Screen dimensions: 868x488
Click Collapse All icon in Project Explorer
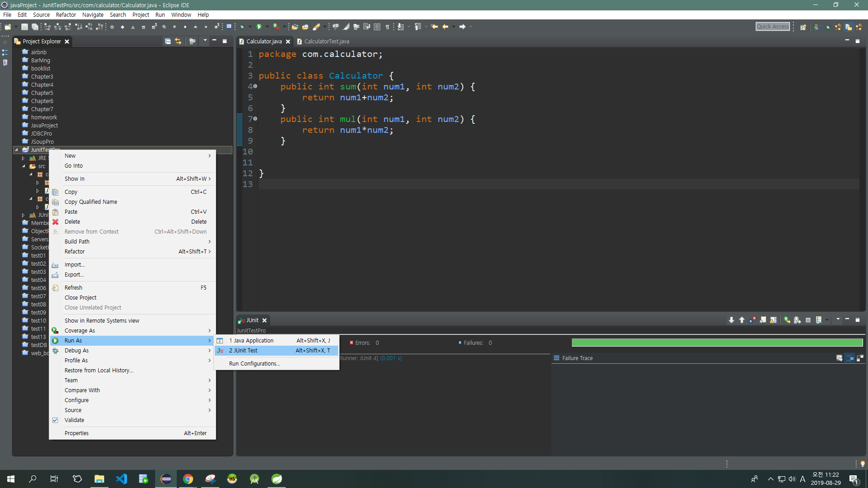tap(168, 41)
